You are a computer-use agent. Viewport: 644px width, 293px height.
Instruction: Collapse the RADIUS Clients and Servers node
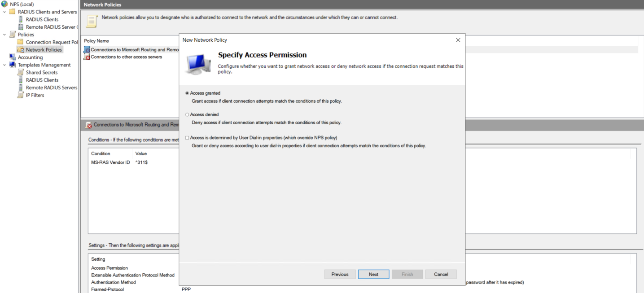pos(4,12)
